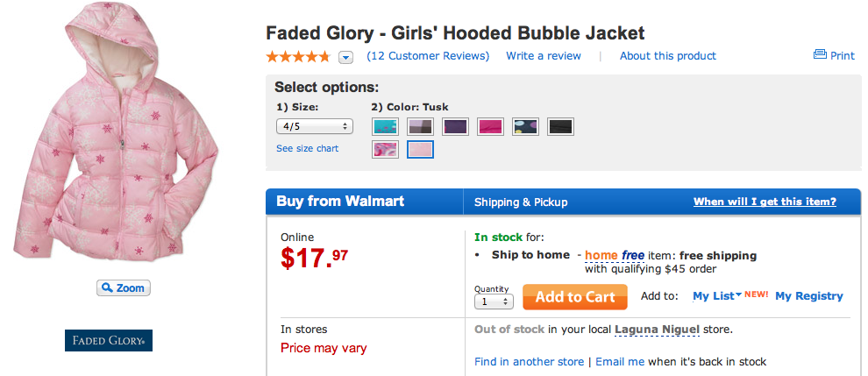Select the solid purple color swatch

(455, 126)
